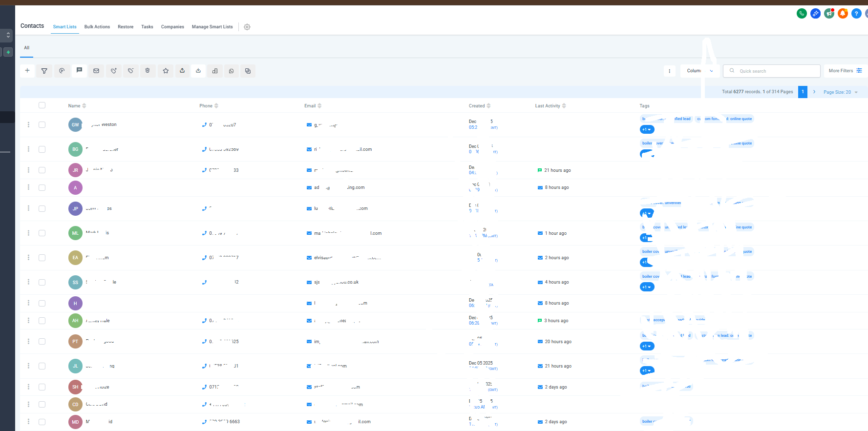The height and width of the screenshot is (431, 868).
Task: Click the add to automation play icon
Action: pos(62,71)
